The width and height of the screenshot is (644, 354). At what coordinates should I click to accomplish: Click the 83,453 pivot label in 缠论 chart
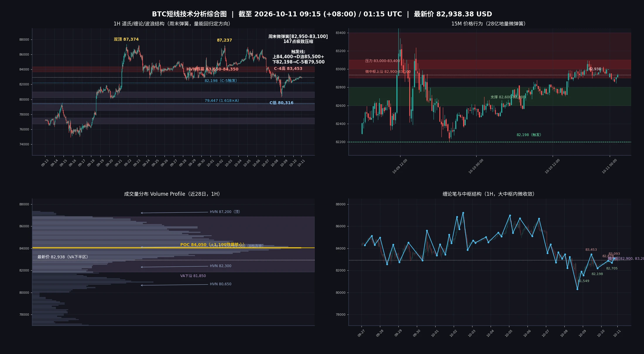591,250
